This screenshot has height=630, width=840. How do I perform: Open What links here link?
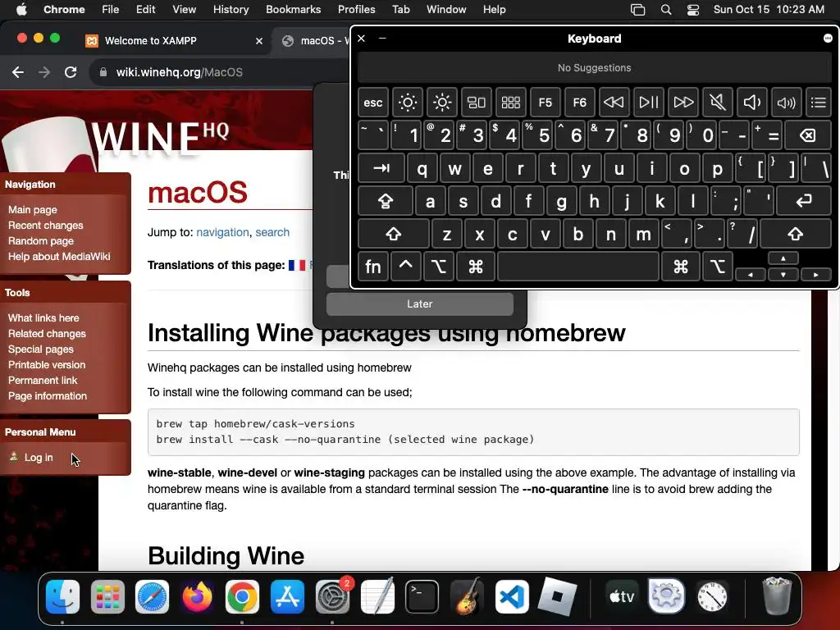click(x=43, y=318)
